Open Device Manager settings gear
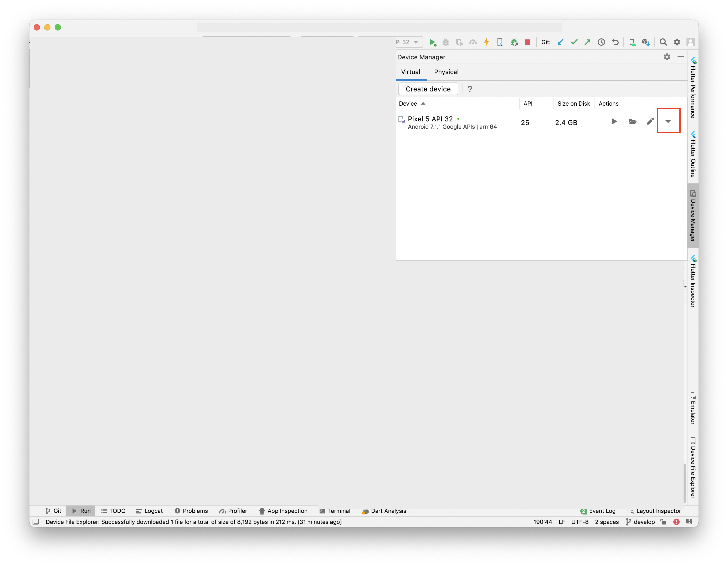The width and height of the screenshot is (728, 566). (x=667, y=57)
